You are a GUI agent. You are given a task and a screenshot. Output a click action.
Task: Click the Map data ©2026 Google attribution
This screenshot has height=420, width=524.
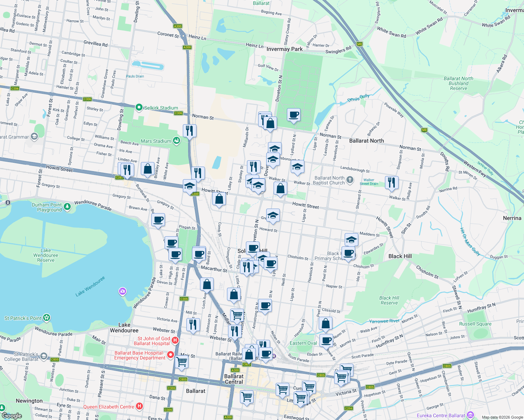click(502, 417)
